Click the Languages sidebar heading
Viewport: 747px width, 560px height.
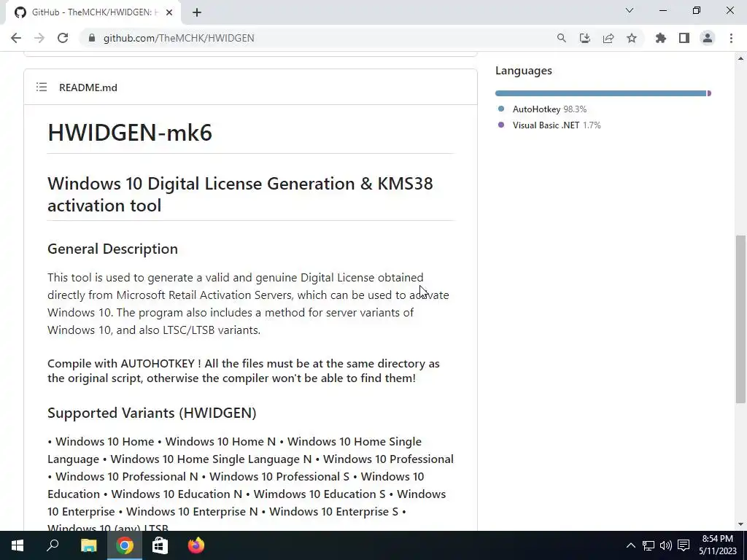coord(524,71)
